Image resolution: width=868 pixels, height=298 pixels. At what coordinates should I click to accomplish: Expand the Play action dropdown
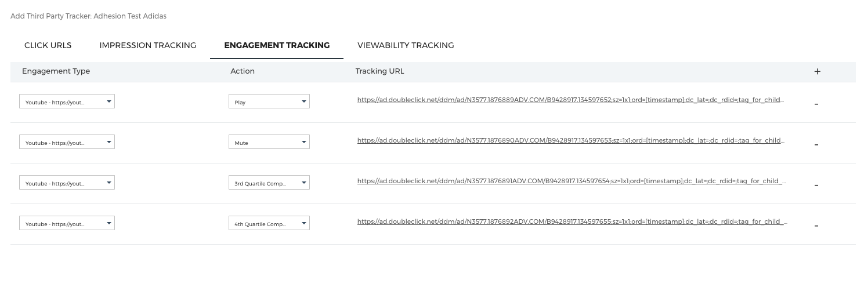(269, 101)
